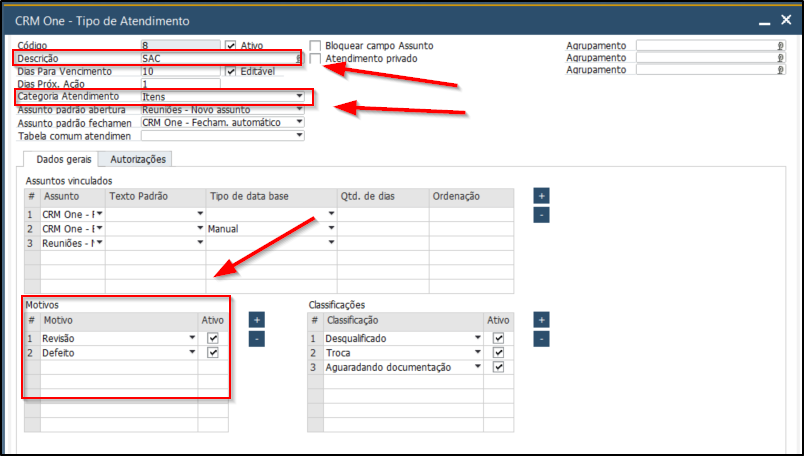Open the Tabela comum atendimento dropdown
This screenshot has width=804, height=456.
(x=299, y=135)
